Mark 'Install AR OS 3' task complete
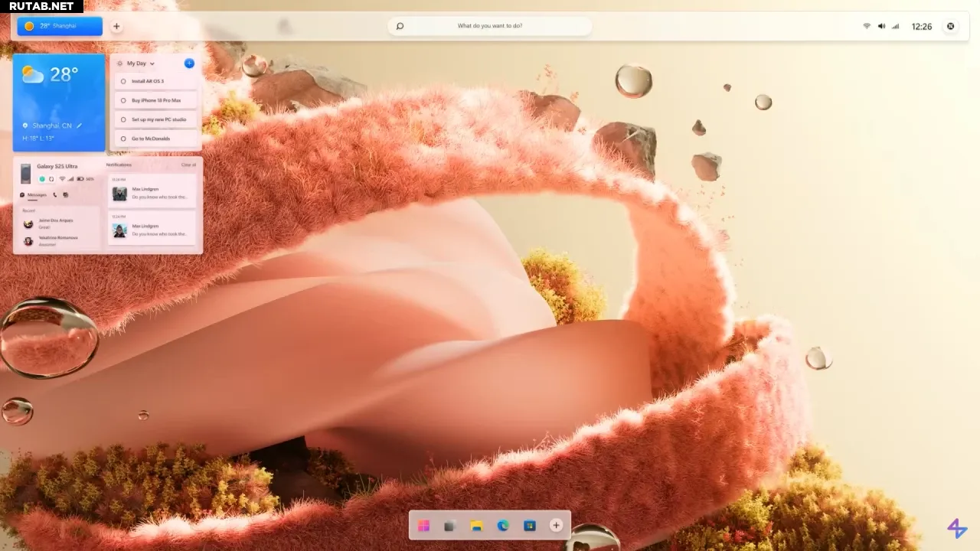 [123, 81]
